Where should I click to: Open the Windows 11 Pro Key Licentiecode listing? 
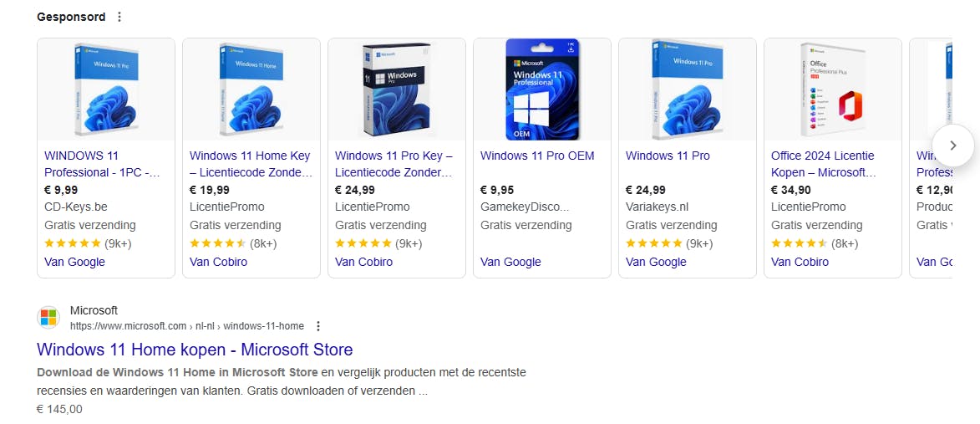394,164
